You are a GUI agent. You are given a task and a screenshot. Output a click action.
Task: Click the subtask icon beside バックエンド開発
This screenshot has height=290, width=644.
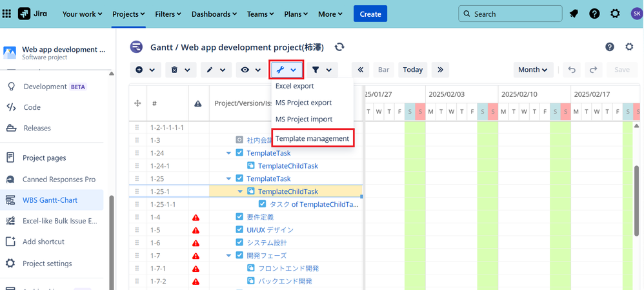251,282
